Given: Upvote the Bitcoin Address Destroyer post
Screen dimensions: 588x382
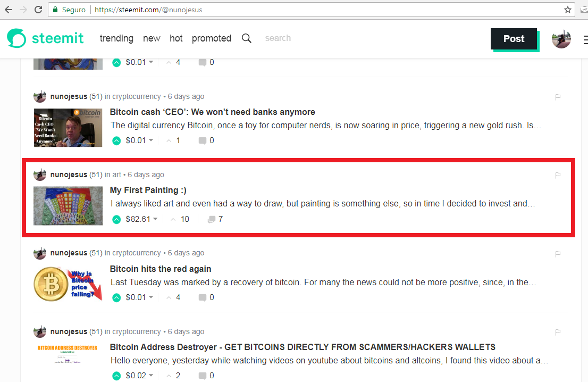Looking at the screenshot, I should coord(116,376).
